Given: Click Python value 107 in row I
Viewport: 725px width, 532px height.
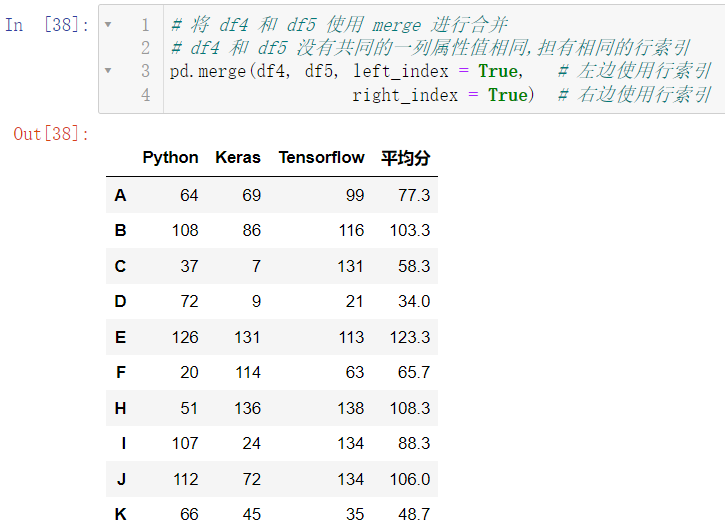Looking at the screenshot, I should [x=185, y=444].
